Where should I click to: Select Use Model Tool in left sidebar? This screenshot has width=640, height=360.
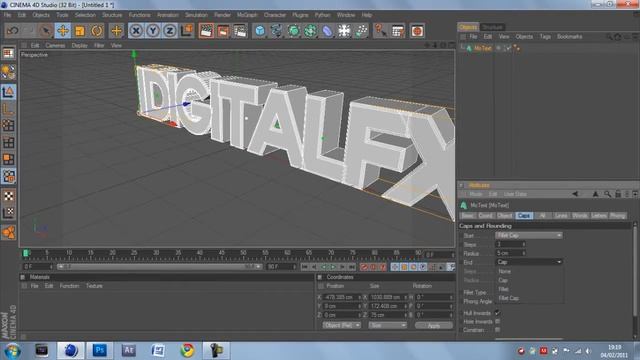click(x=8, y=92)
